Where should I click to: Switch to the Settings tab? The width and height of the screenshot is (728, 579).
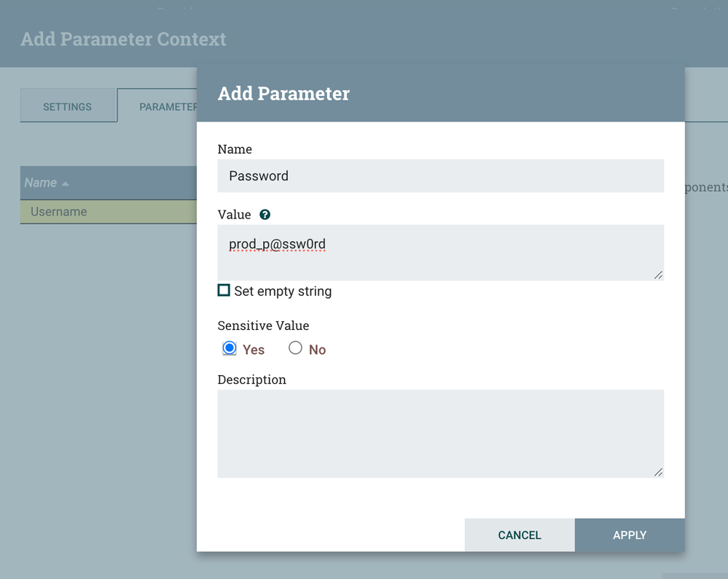click(x=68, y=106)
